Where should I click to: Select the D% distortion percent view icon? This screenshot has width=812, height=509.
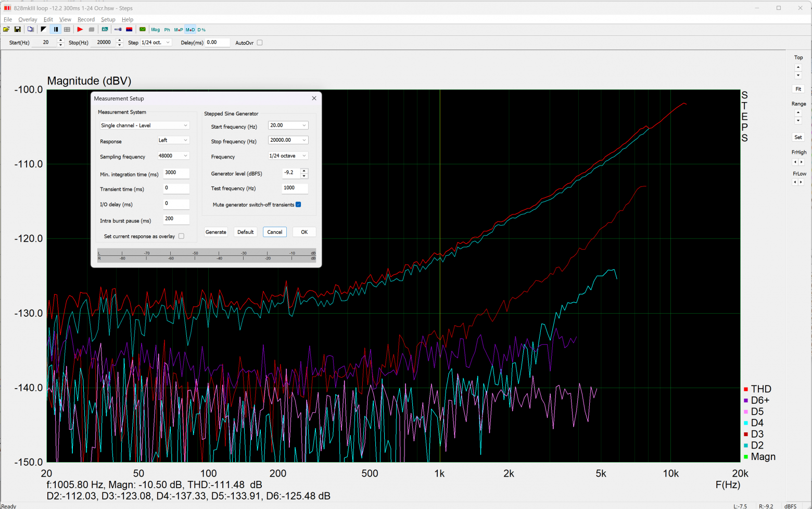[x=201, y=30]
